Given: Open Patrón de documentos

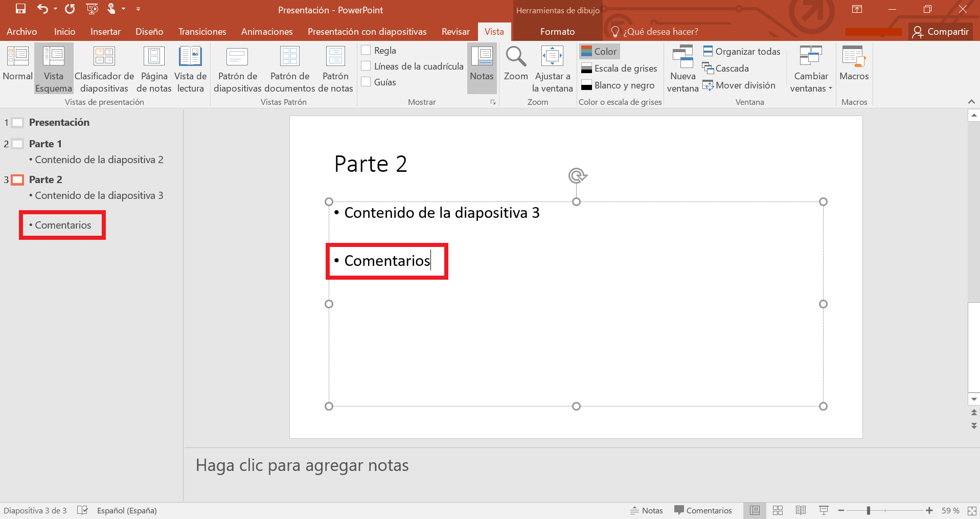Looking at the screenshot, I should click(290, 69).
